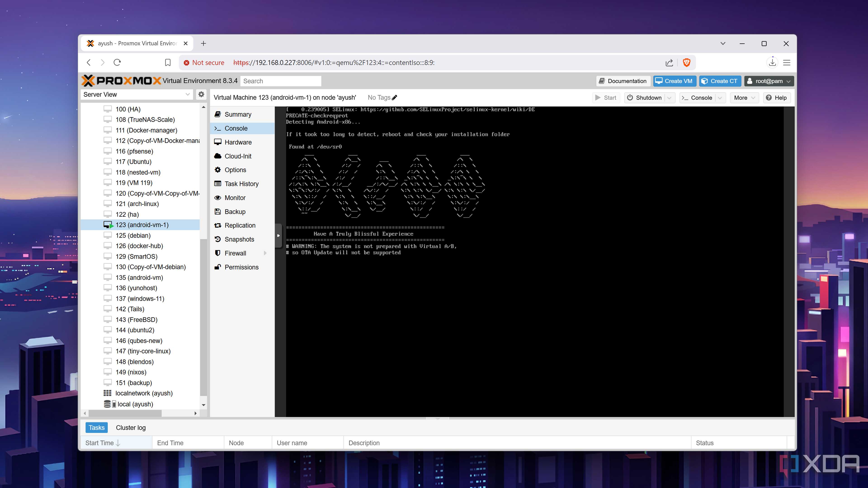The image size is (868, 488).
Task: Open the Server View dropdown
Action: click(x=137, y=94)
